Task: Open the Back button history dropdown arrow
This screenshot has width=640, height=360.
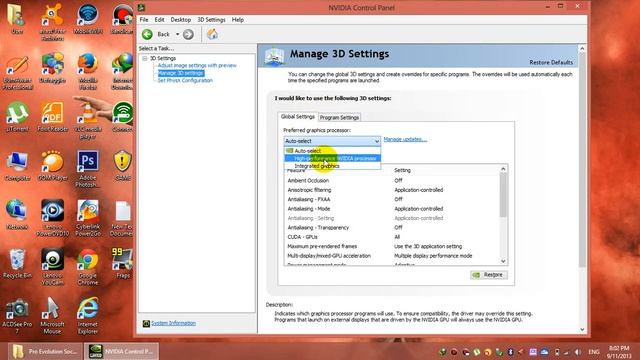Action: (178, 34)
